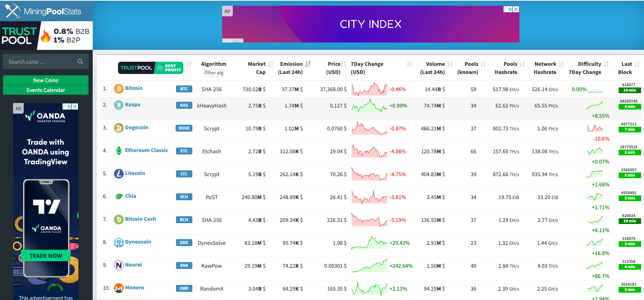Open the Trustpool Best Profit banner
Image resolution: width=644 pixels, height=300 pixels.
point(151,68)
